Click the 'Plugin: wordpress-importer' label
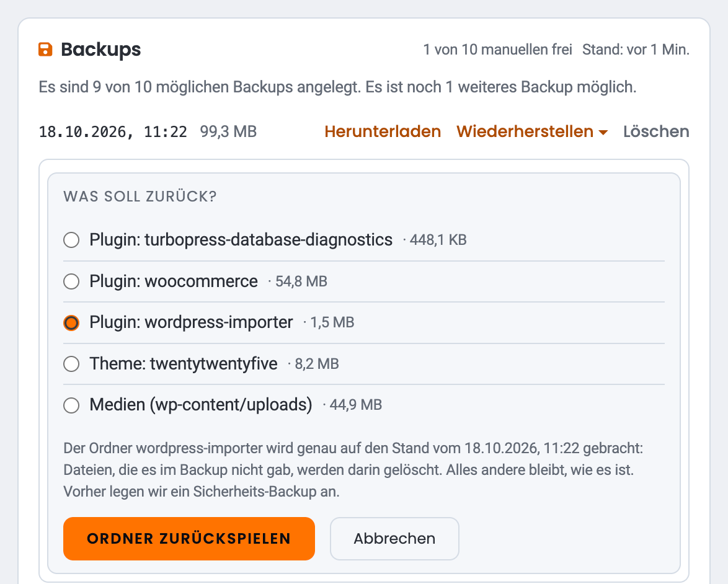The width and height of the screenshot is (728, 584). click(x=191, y=322)
